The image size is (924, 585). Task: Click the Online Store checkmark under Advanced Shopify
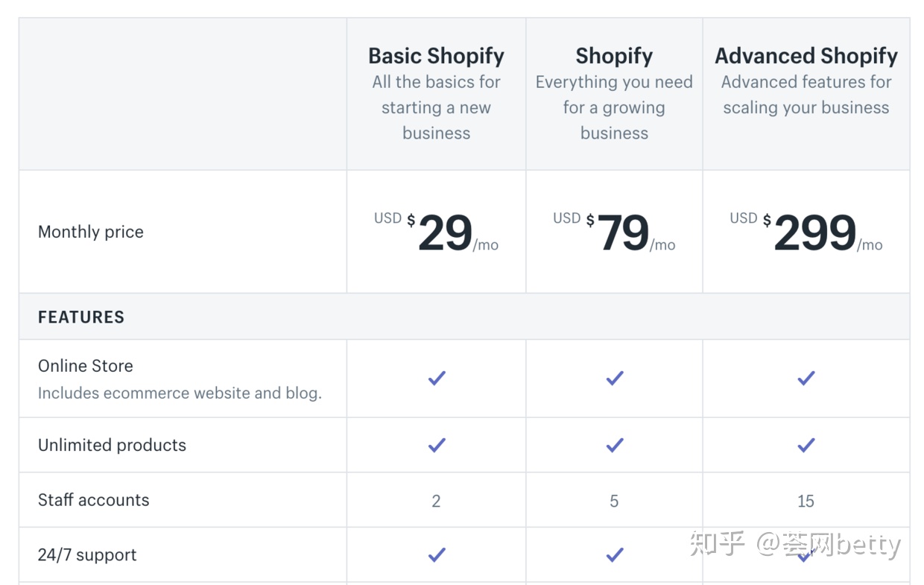[x=806, y=379]
